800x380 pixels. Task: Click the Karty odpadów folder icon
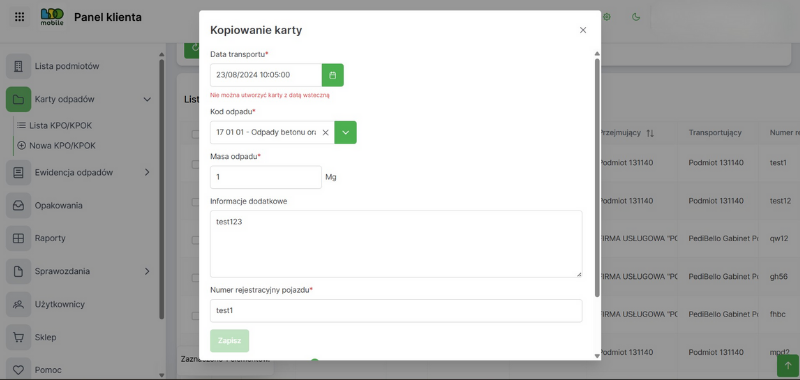[18, 99]
